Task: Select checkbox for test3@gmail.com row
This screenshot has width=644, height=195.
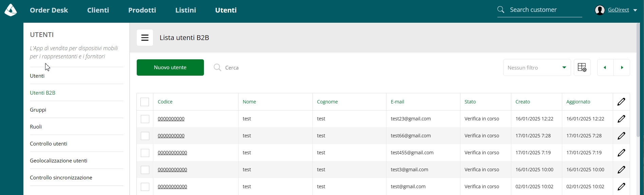Action: pos(145,170)
